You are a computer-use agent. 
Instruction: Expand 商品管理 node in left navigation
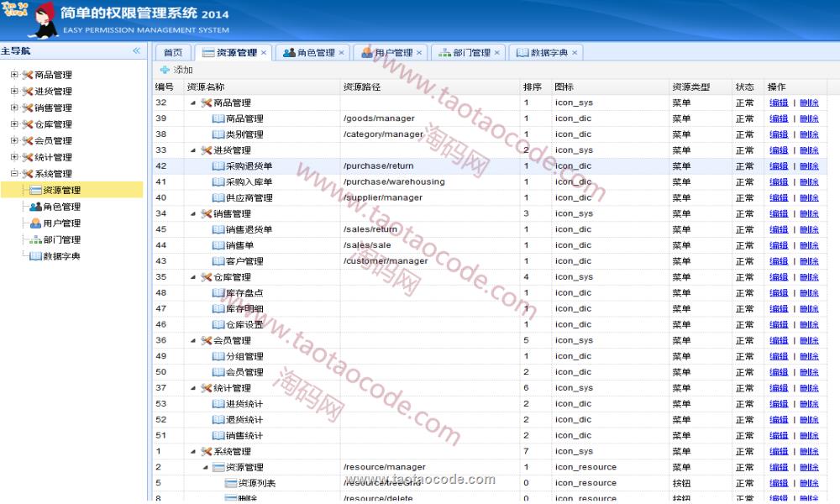[14, 75]
